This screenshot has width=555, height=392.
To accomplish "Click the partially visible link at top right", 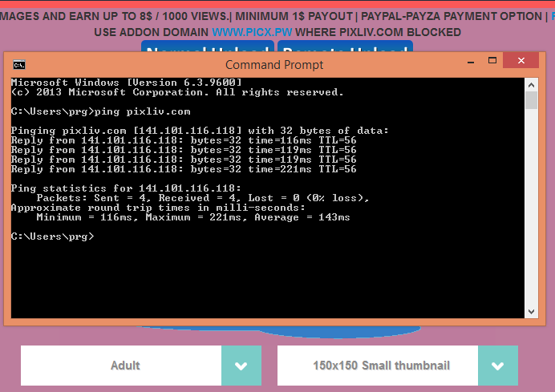I will point(551,16).
